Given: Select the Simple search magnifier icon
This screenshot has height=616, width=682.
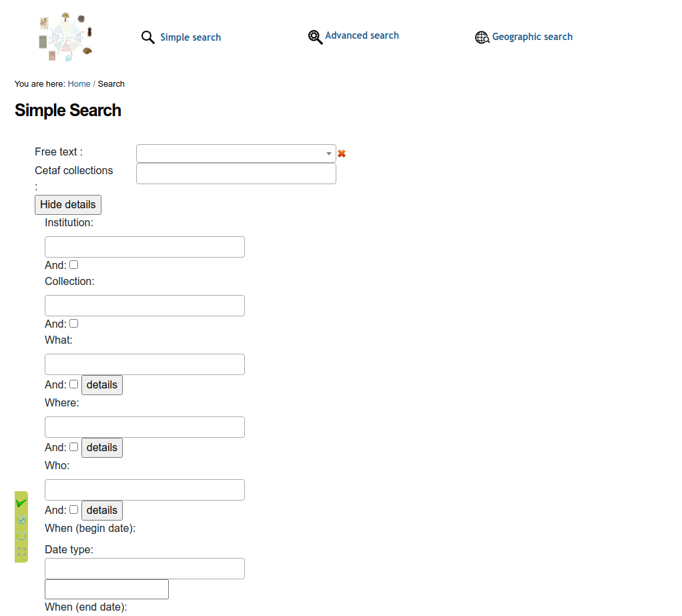Looking at the screenshot, I should 147,37.
